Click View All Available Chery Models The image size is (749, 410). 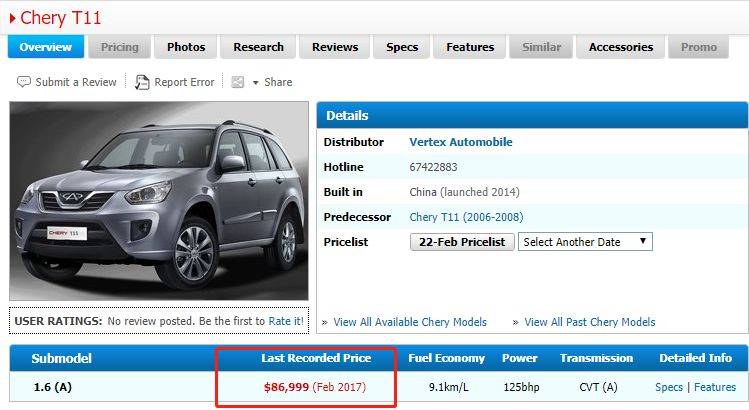410,322
